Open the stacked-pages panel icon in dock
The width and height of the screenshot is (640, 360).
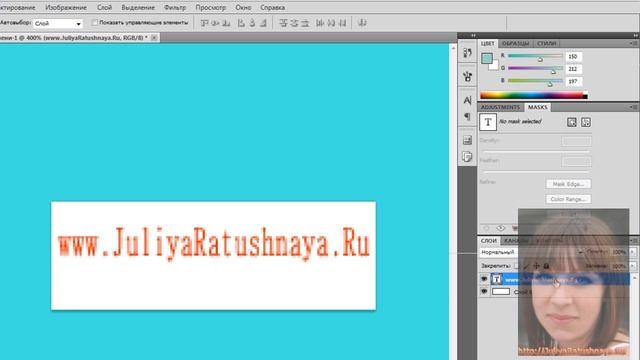tap(467, 156)
